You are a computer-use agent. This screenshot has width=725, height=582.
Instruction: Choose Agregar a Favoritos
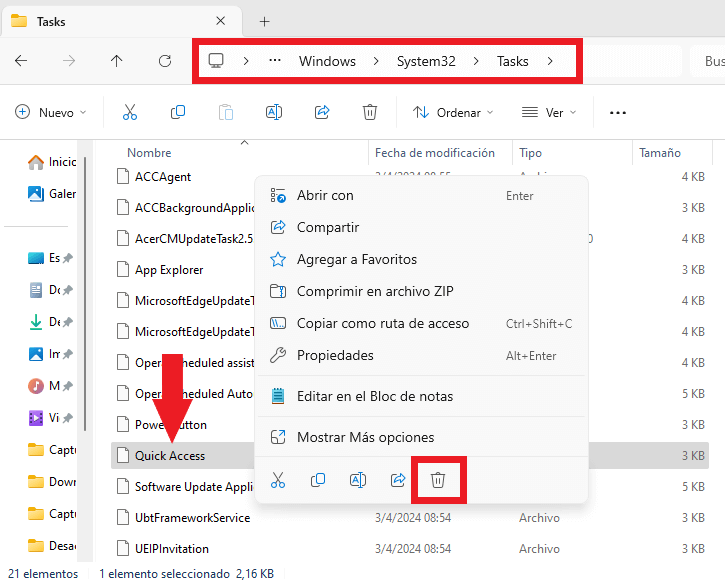click(421, 259)
